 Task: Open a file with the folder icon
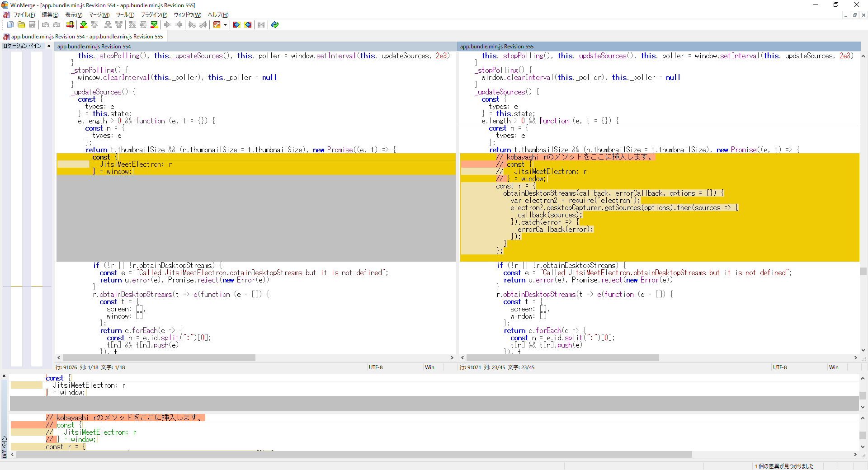click(x=21, y=25)
